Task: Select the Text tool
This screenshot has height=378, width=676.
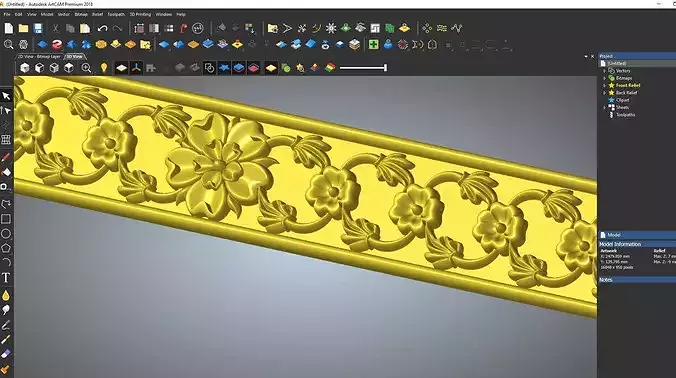Action: click(6, 278)
